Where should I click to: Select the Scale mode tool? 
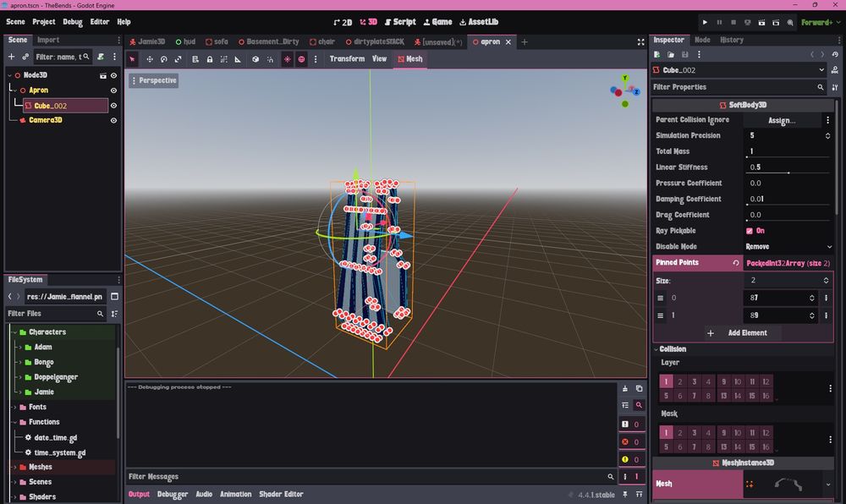point(178,59)
